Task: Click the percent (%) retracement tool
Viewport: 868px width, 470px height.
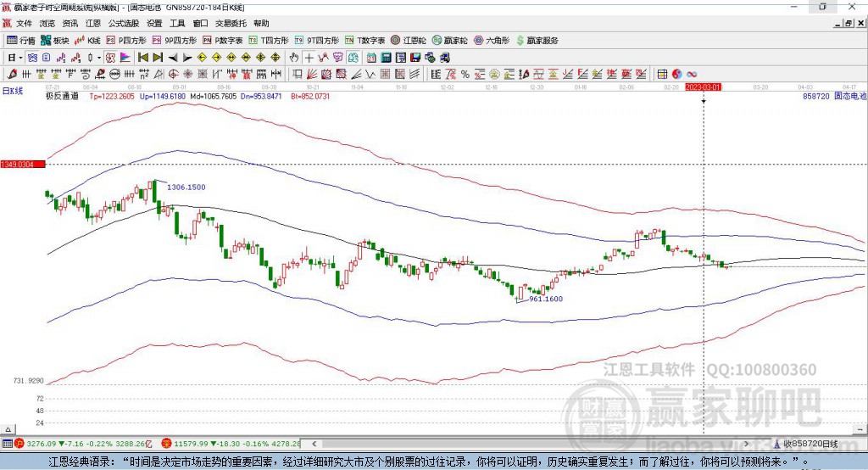Action: point(465,75)
